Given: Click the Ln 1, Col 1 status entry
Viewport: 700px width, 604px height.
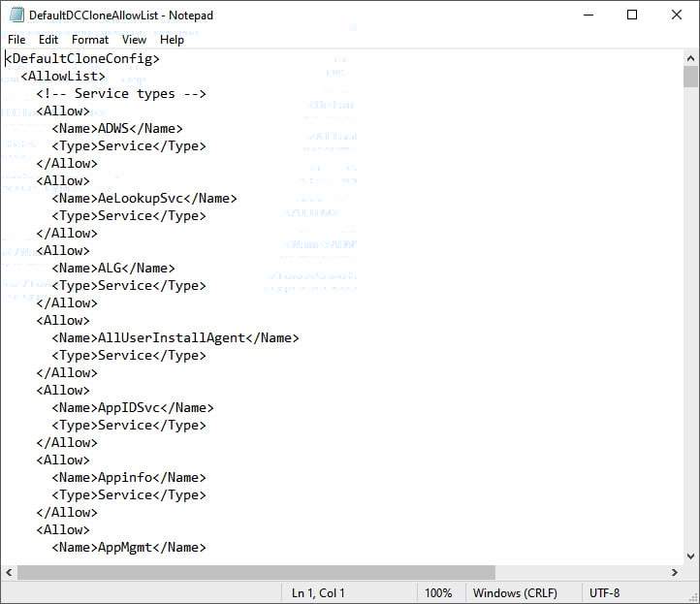Looking at the screenshot, I should coord(318,593).
